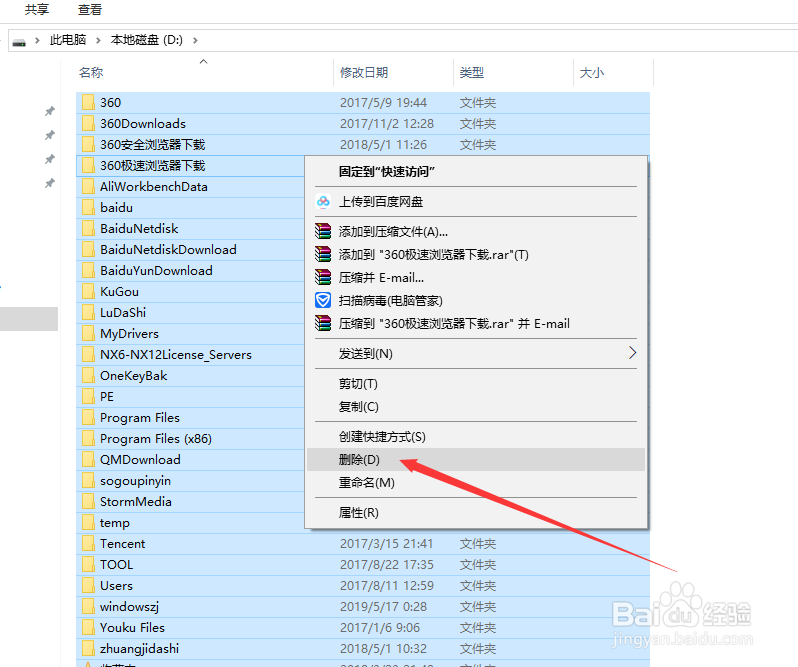This screenshot has width=798, height=667.
Task: Select the temp folder name
Action: coord(115,523)
